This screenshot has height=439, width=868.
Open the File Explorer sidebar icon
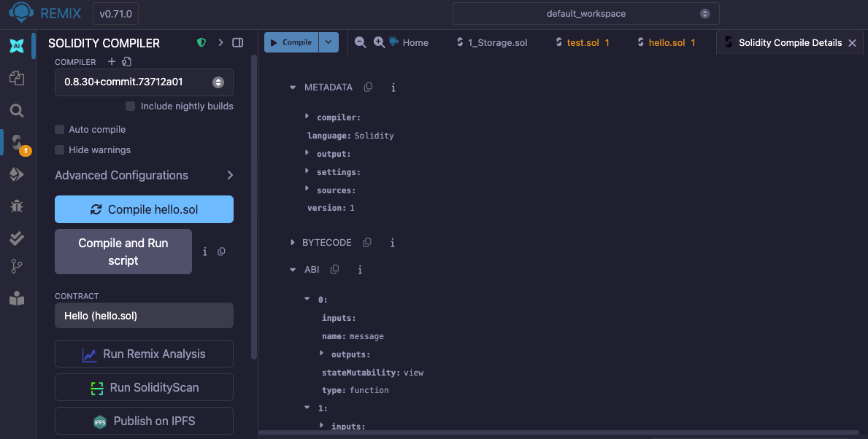click(16, 78)
